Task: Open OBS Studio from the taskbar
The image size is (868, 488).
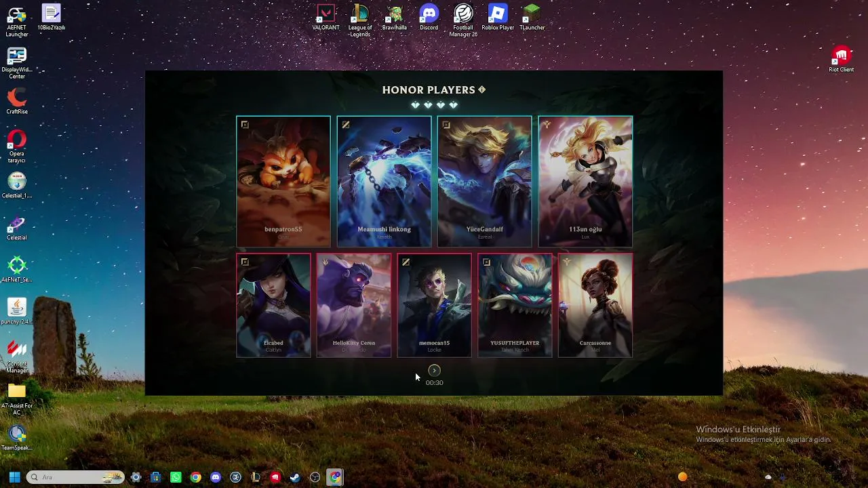Action: tap(315, 477)
